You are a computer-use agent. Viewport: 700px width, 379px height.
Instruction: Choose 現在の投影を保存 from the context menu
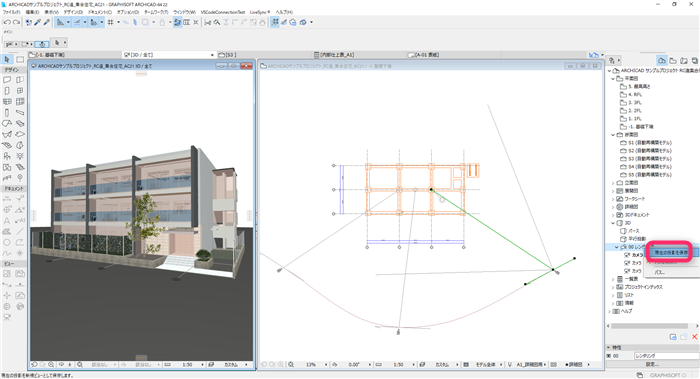click(671, 253)
